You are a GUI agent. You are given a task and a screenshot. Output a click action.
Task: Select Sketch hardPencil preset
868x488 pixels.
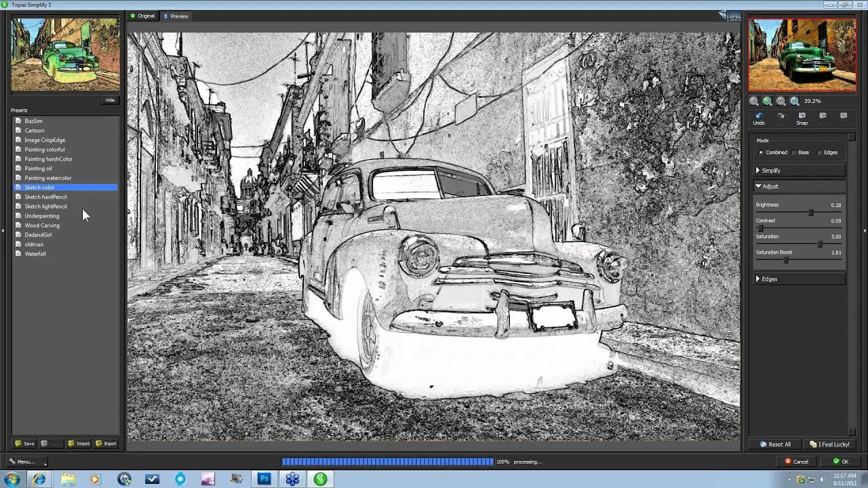[x=65, y=197]
